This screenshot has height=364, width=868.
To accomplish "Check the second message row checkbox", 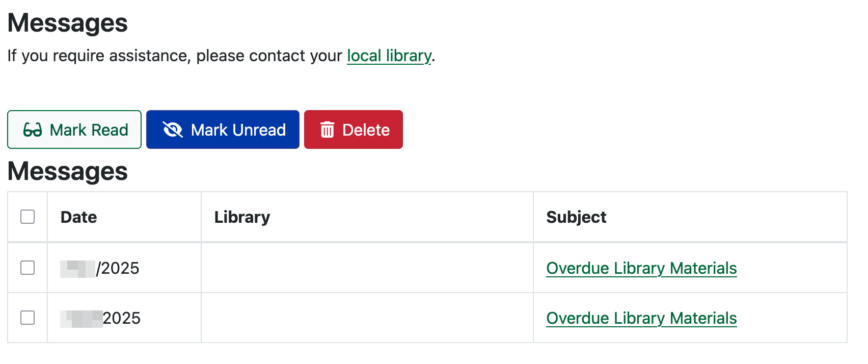I will coord(28,318).
